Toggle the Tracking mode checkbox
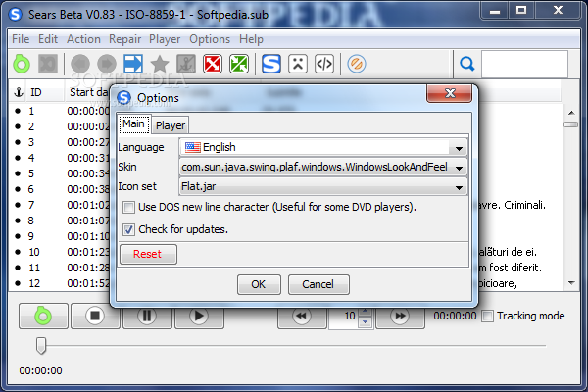588x392 pixels. [487, 316]
